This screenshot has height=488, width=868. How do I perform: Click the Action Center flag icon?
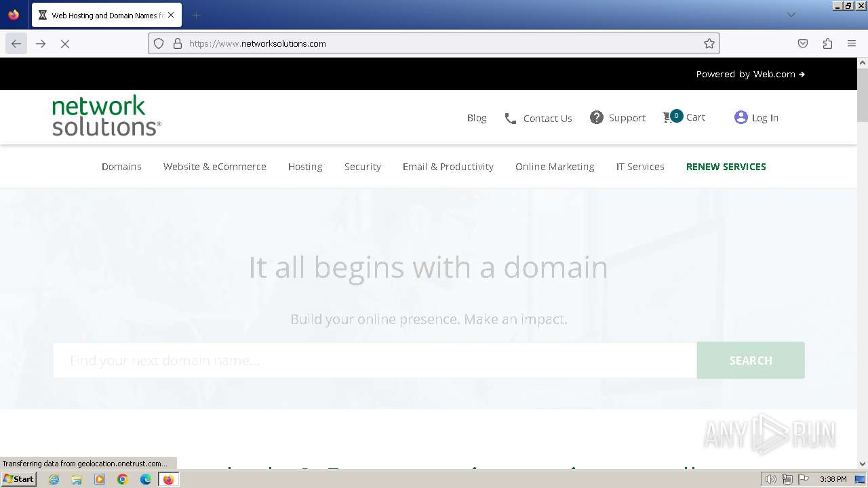(x=804, y=479)
